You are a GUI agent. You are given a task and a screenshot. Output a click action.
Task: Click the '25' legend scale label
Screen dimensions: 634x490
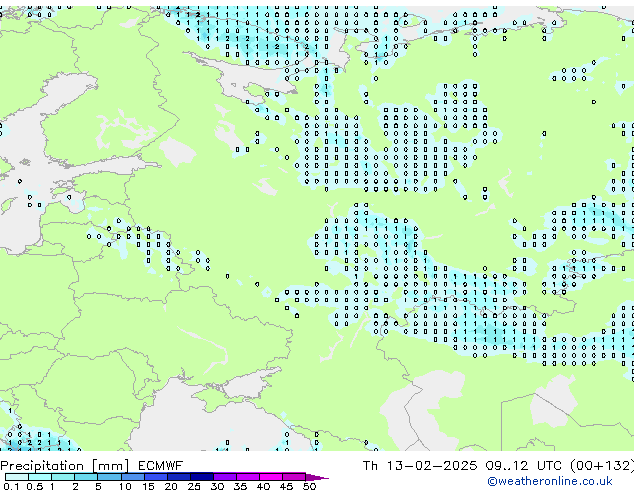tap(194, 486)
